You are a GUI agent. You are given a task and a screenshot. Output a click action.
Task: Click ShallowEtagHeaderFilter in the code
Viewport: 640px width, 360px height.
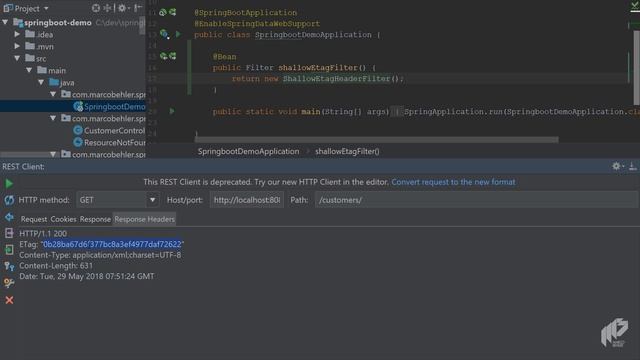point(337,78)
